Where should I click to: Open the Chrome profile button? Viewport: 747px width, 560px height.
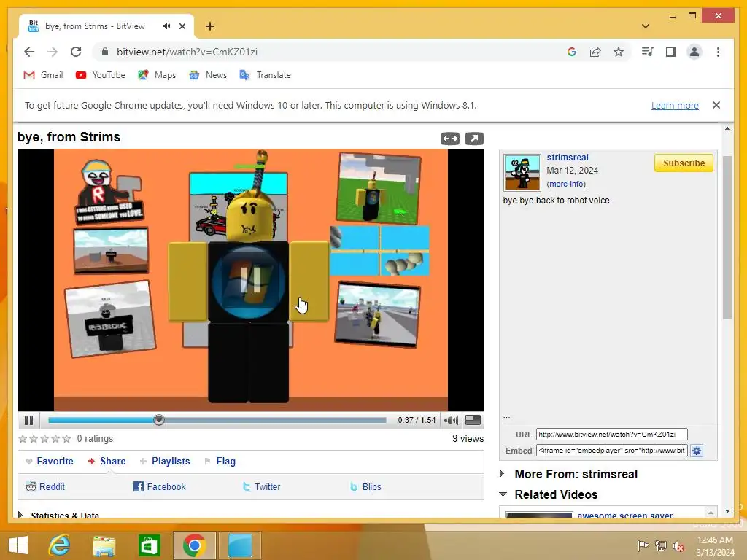point(694,52)
